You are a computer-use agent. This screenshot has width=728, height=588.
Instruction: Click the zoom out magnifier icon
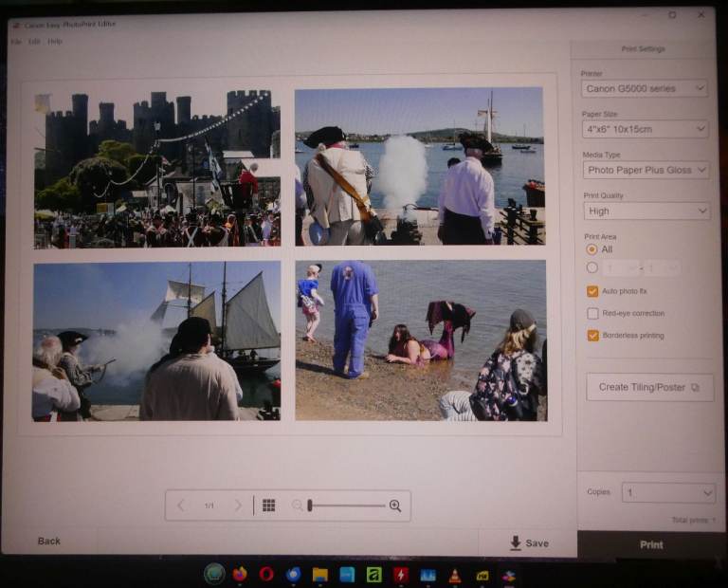[x=298, y=505]
